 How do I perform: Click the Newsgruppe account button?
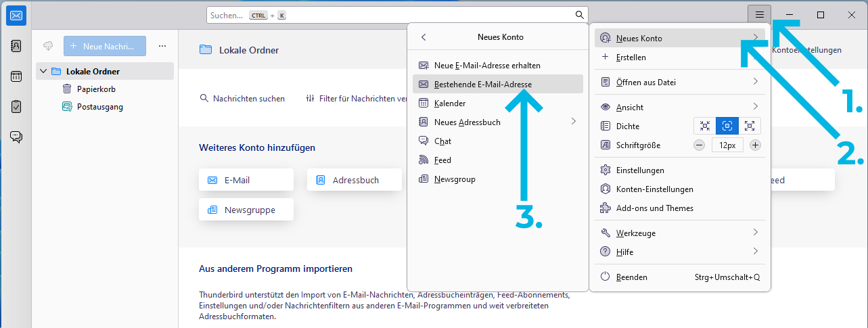coord(246,210)
